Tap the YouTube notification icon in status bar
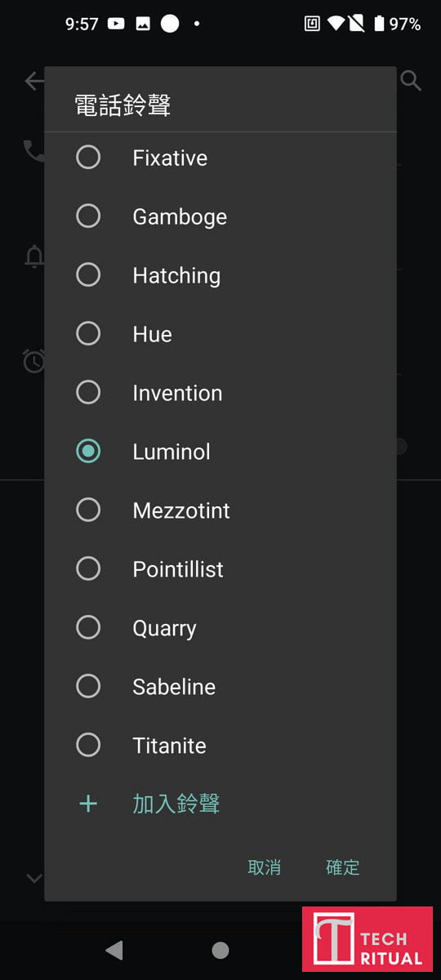 click(116, 24)
